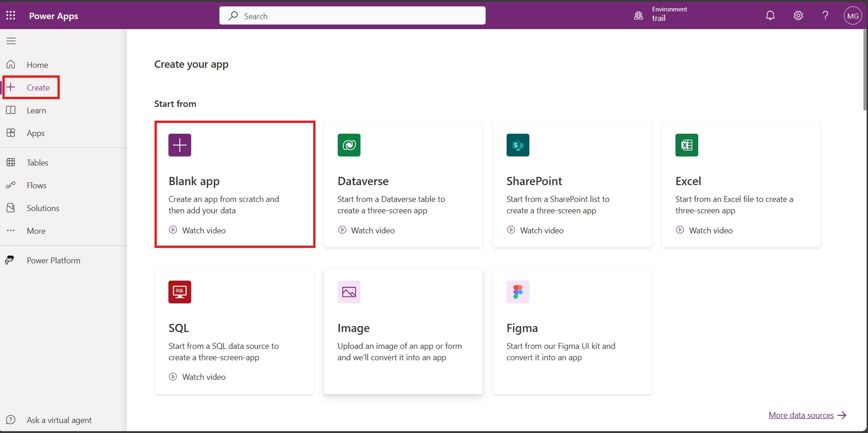Click the SQL red icon

(x=180, y=292)
